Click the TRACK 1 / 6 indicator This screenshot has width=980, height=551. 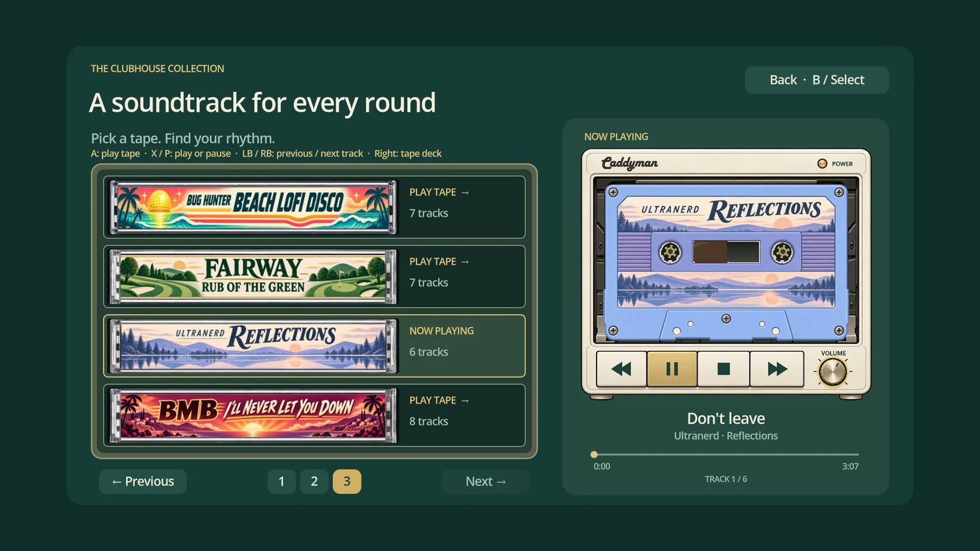point(726,479)
